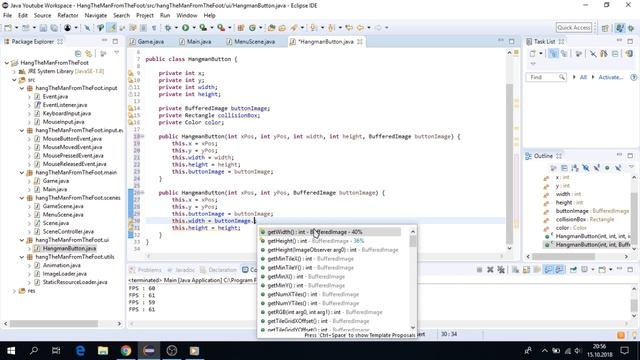Open the New Java Class green C icon
The height and width of the screenshot is (360, 640).
click(253, 28)
